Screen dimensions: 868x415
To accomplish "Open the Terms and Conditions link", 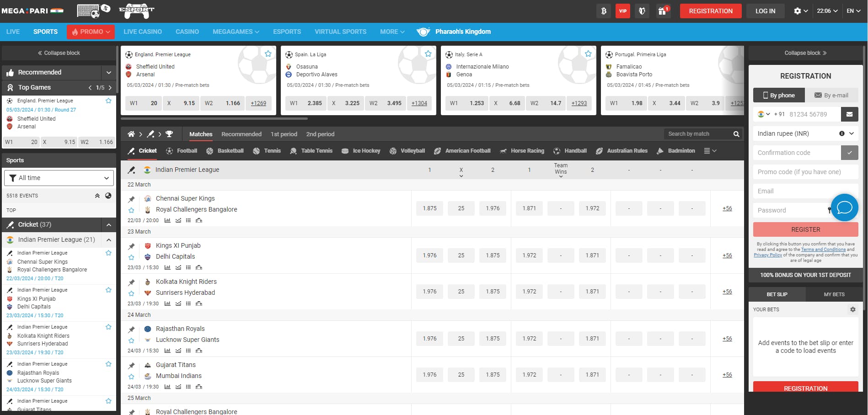I will point(823,250).
